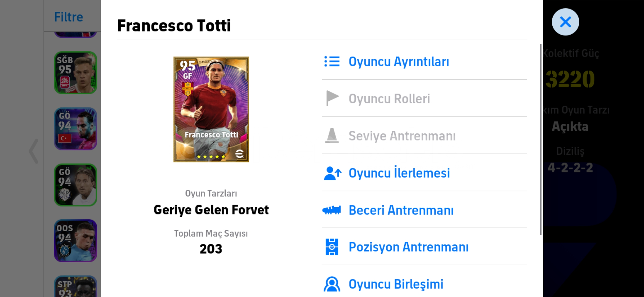644x297 pixels.
Task: Select the GÖ 94 Turkish flag card
Action: pyautogui.click(x=75, y=129)
